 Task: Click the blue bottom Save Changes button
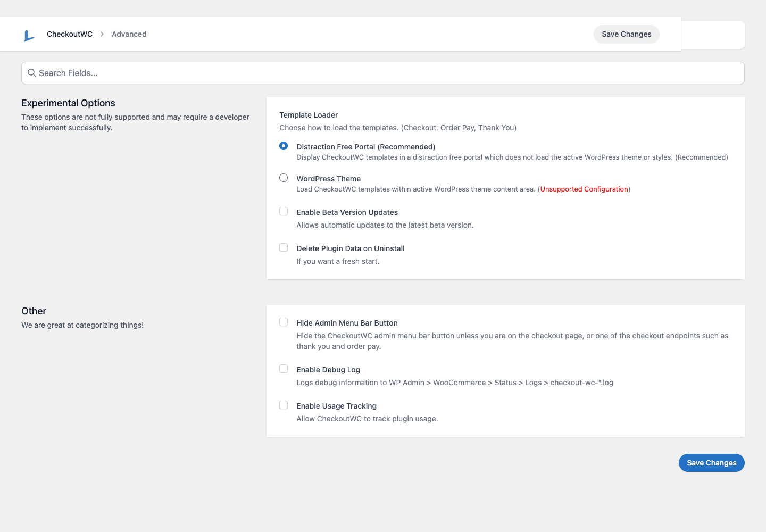point(712,463)
